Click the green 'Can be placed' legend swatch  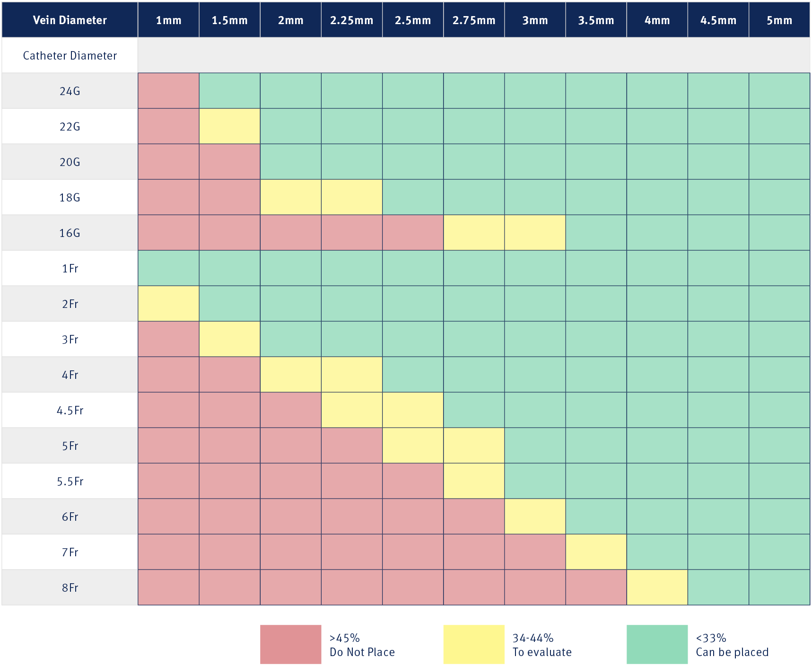point(657,644)
